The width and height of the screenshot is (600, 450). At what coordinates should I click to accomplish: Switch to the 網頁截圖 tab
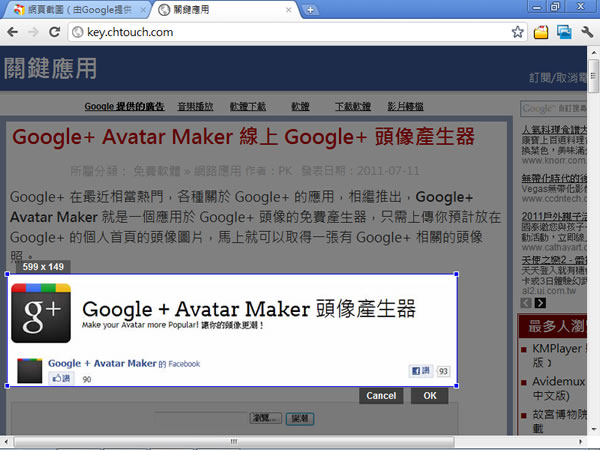click(77, 10)
